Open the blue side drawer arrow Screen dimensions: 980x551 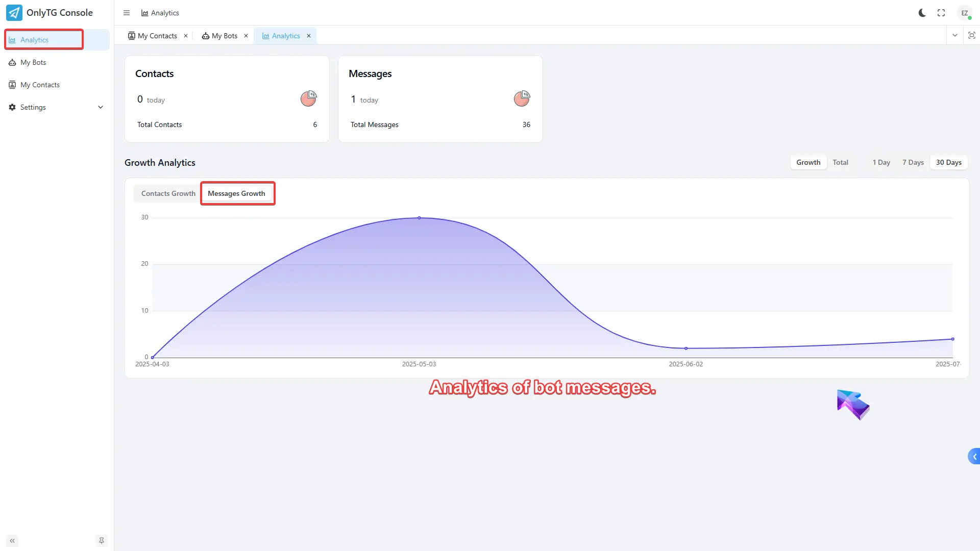click(x=974, y=456)
